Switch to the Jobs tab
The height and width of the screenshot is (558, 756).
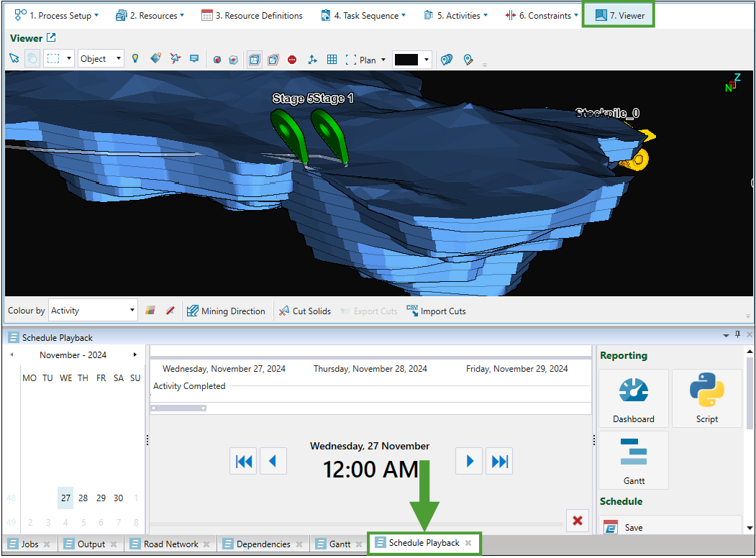pos(29,544)
